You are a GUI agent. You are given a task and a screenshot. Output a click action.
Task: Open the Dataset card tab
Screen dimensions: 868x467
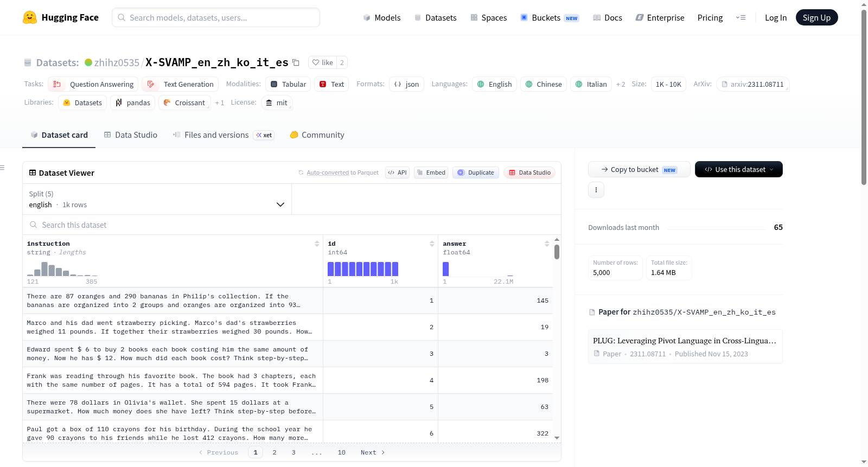(59, 135)
